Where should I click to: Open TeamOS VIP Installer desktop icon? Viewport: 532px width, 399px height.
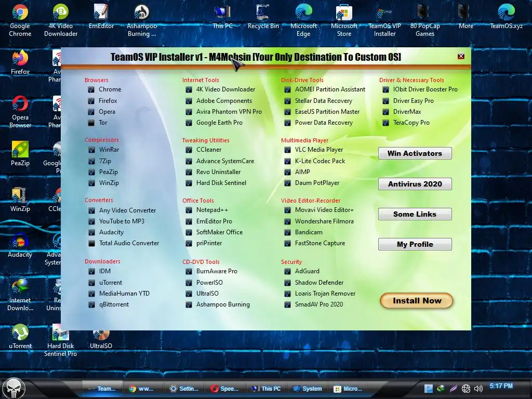coord(384,20)
